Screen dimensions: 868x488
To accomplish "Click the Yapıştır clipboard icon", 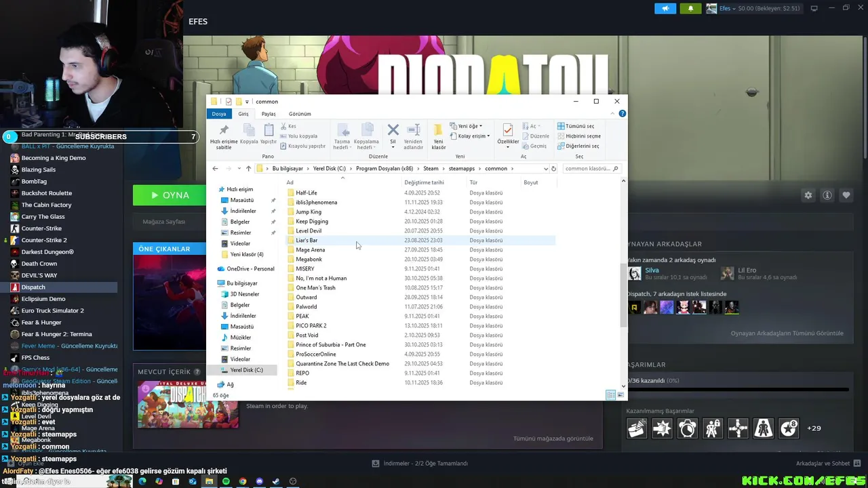I will pos(269,134).
